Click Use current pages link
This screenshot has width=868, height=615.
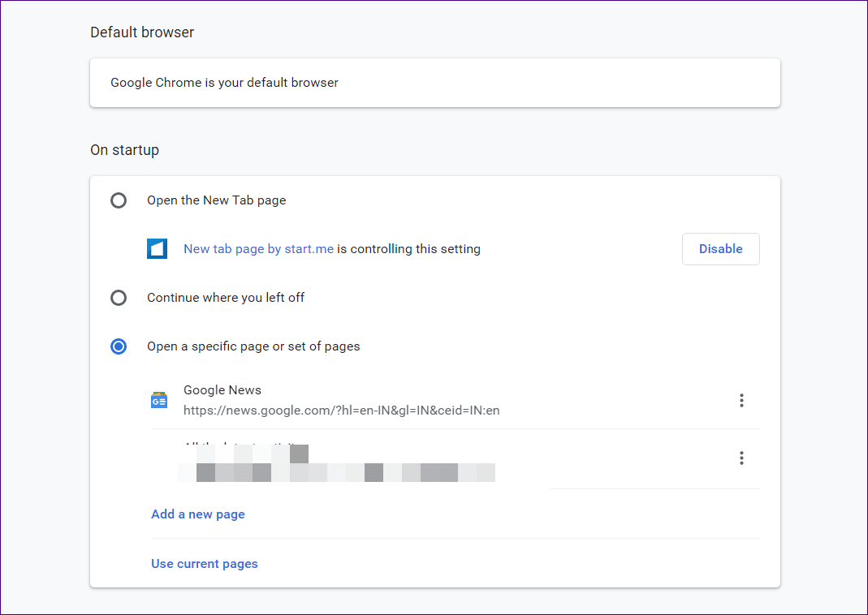pos(205,564)
